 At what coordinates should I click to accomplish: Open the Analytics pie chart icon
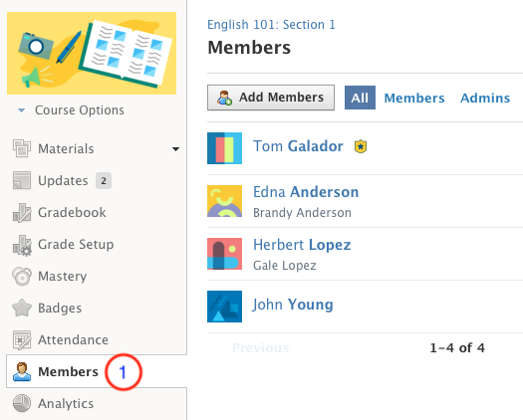[x=22, y=403]
